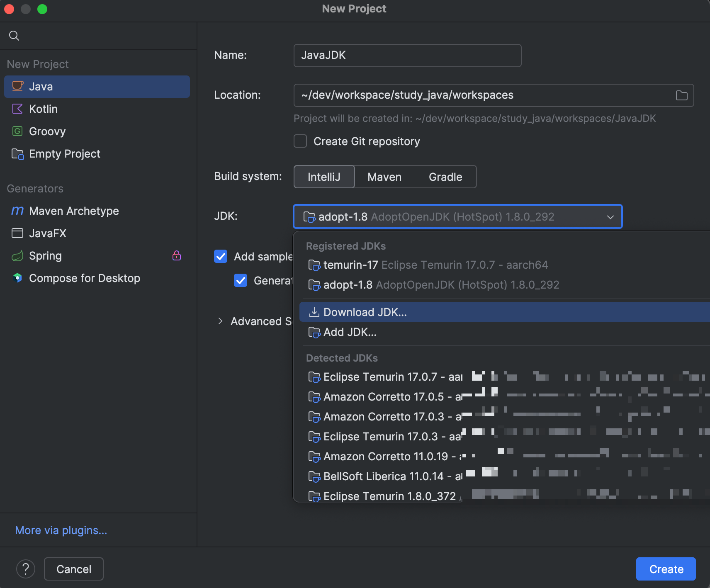Select detected Amazon Corretto 11.0.19
Image resolution: width=710 pixels, height=588 pixels.
[505, 457]
